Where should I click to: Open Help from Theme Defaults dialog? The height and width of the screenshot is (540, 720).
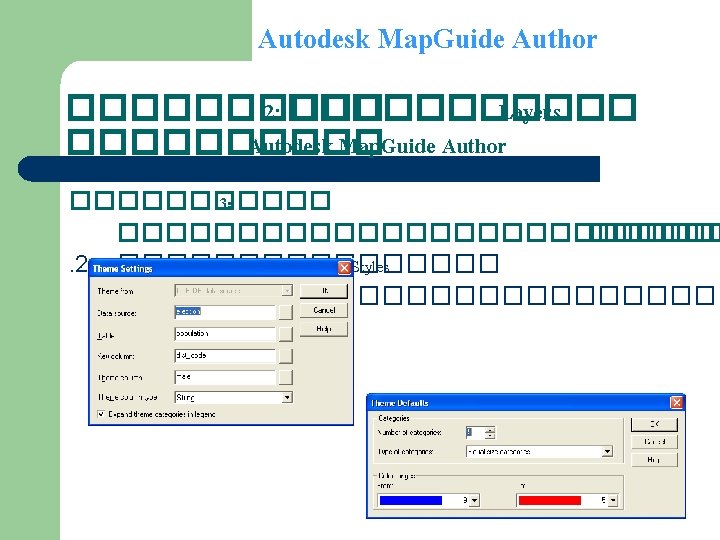pyautogui.click(x=654, y=460)
